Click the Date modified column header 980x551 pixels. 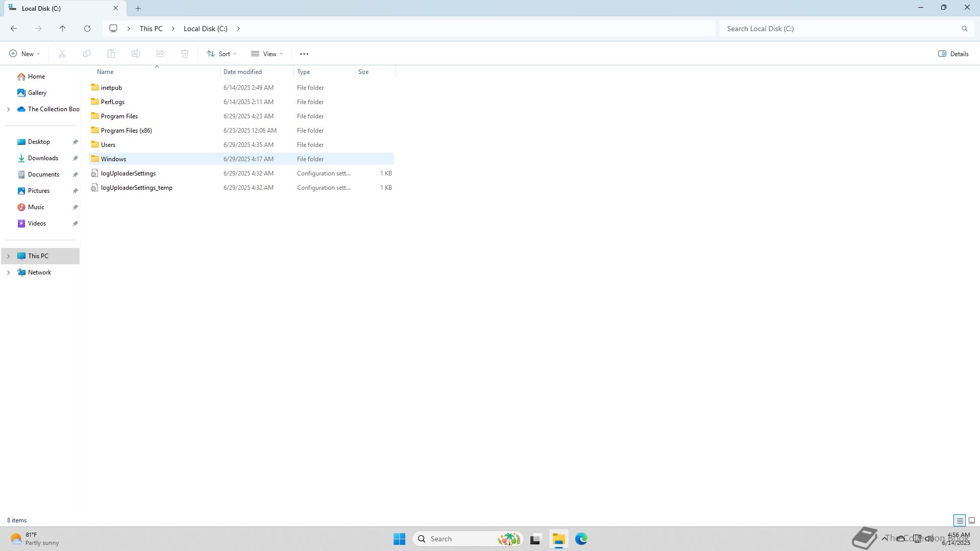(242, 72)
